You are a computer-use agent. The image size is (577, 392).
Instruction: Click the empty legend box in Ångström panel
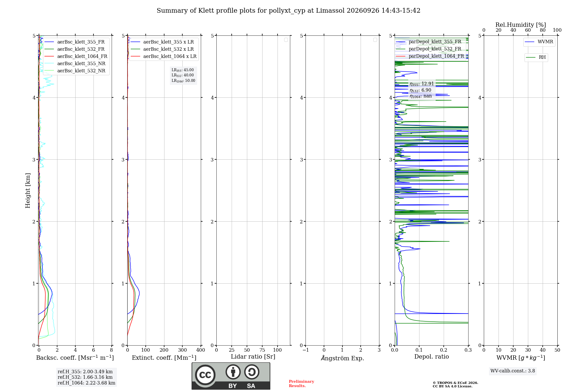coord(375,40)
